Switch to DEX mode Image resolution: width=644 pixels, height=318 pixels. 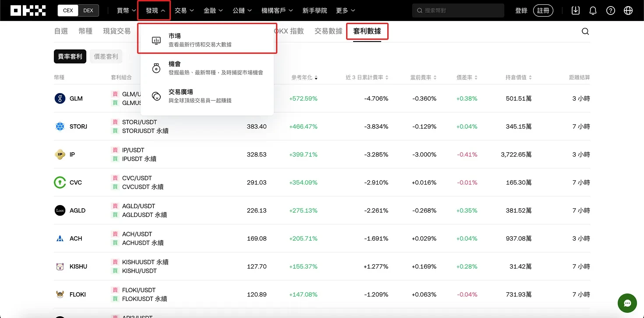tap(88, 10)
